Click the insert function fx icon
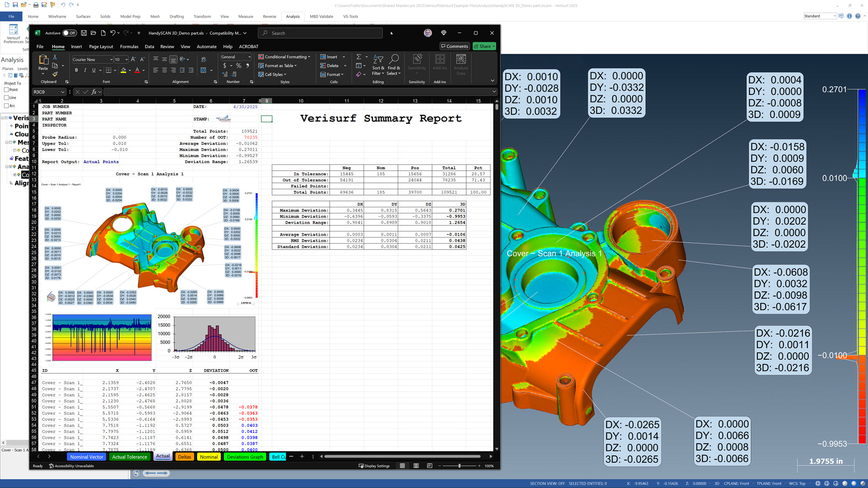Image resolution: width=868 pixels, height=488 pixels. pyautogui.click(x=94, y=92)
